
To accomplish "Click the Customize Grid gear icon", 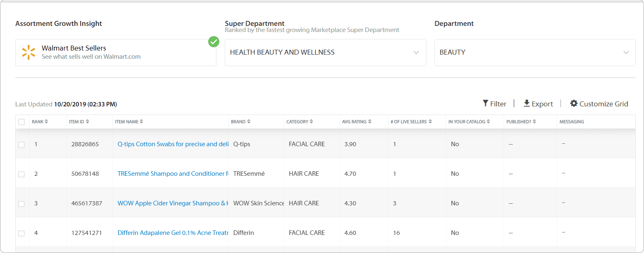I will pyautogui.click(x=574, y=103).
